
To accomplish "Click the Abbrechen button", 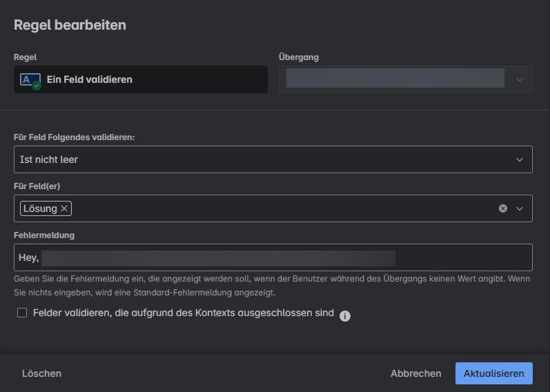I will (415, 373).
